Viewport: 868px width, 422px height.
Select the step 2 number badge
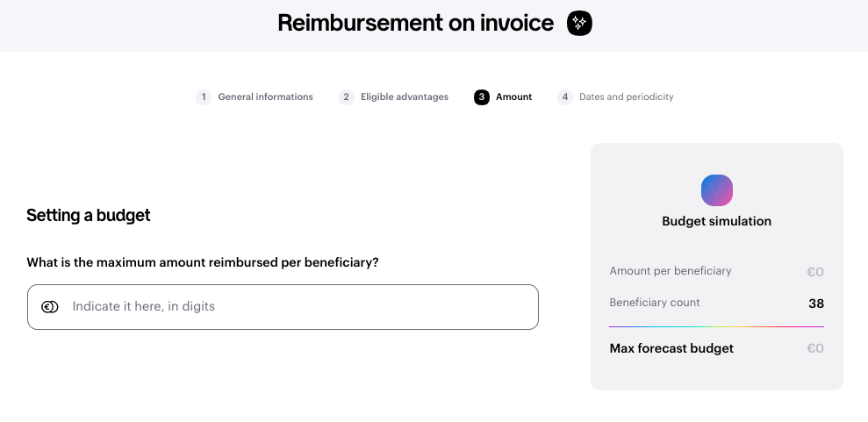347,97
